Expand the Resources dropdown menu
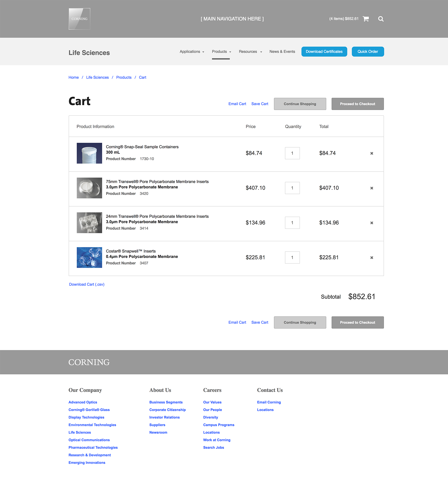 coord(250,51)
